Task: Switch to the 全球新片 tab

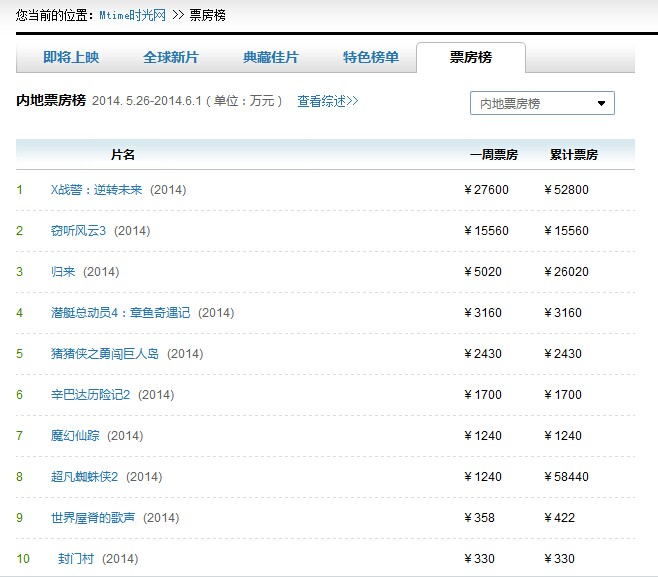Action: (171, 58)
